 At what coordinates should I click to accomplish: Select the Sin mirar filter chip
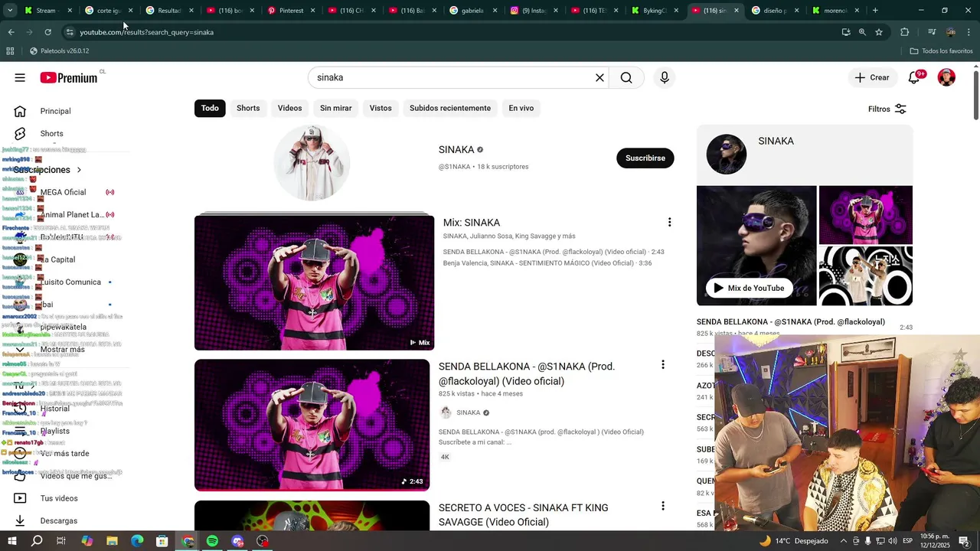pyautogui.click(x=335, y=108)
